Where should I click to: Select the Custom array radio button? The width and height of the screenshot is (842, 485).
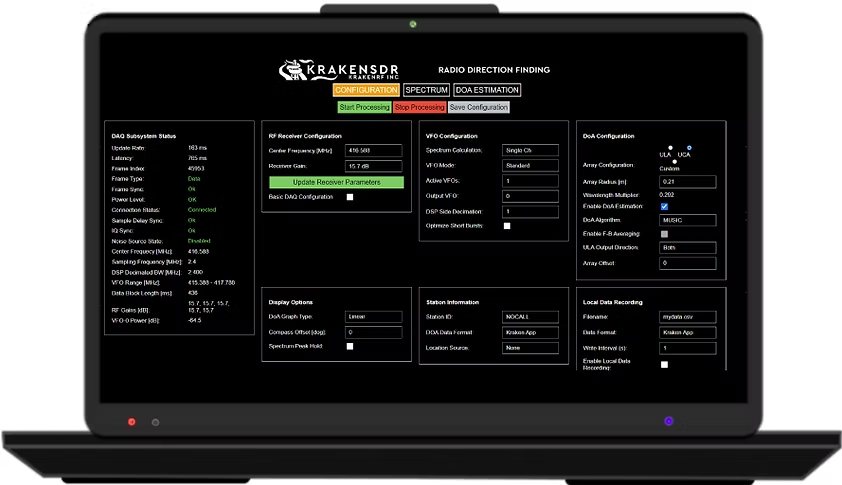[x=674, y=162]
